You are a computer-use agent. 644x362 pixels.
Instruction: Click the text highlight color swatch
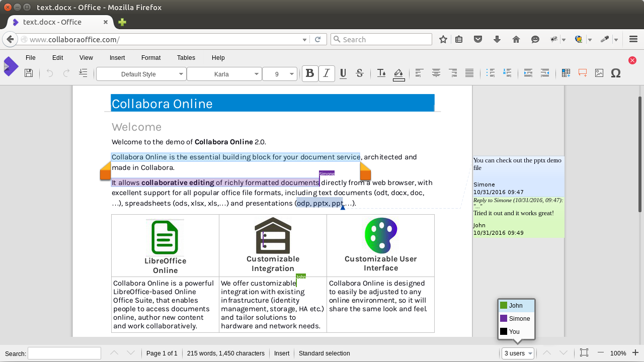(x=398, y=73)
